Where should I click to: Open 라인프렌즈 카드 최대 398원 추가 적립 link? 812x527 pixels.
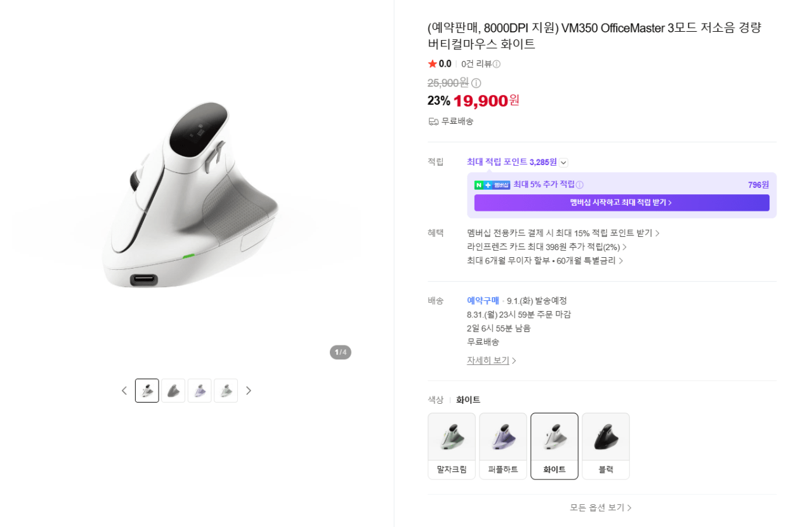tap(547, 247)
